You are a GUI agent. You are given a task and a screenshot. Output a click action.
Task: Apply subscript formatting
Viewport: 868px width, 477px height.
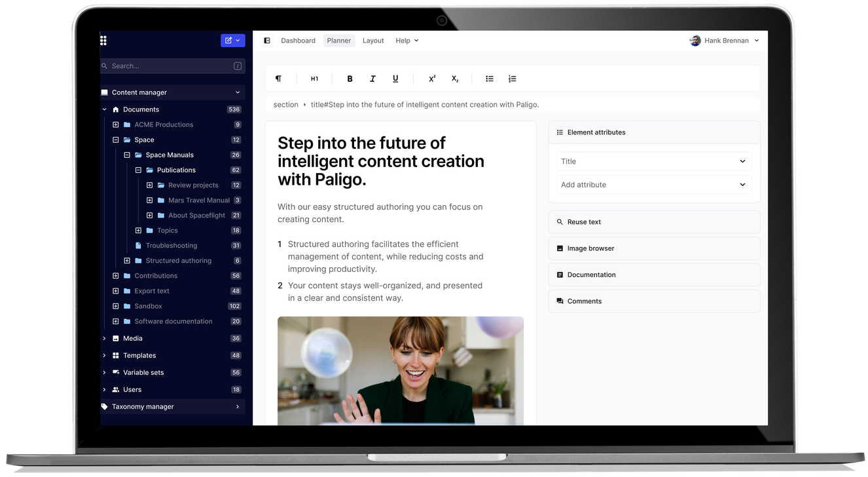[x=455, y=79]
